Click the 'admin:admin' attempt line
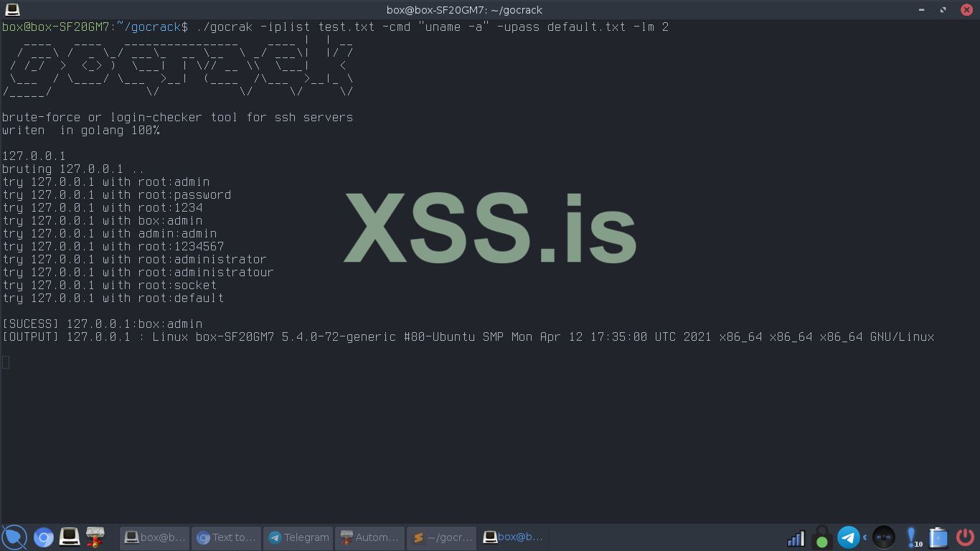This screenshot has width=980, height=551. point(110,234)
